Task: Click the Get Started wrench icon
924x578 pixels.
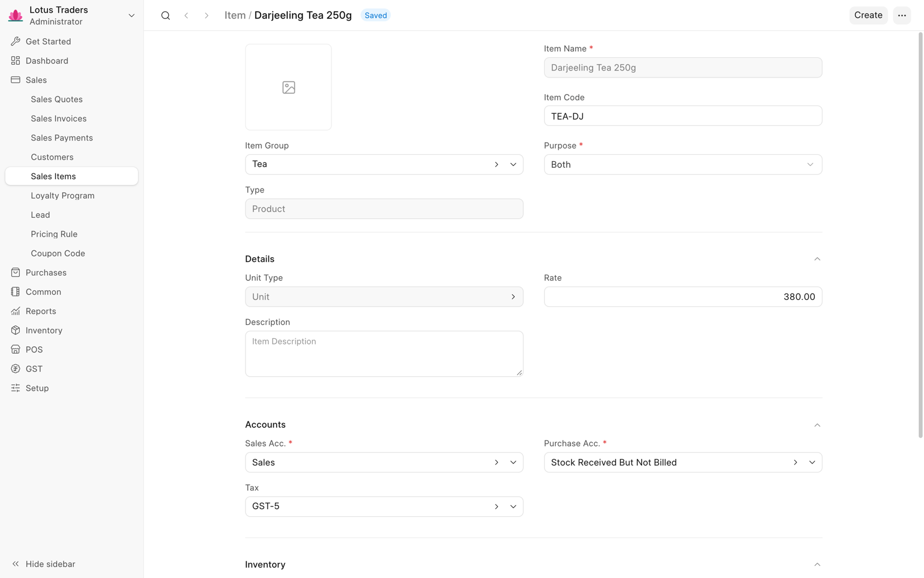Action: click(16, 42)
